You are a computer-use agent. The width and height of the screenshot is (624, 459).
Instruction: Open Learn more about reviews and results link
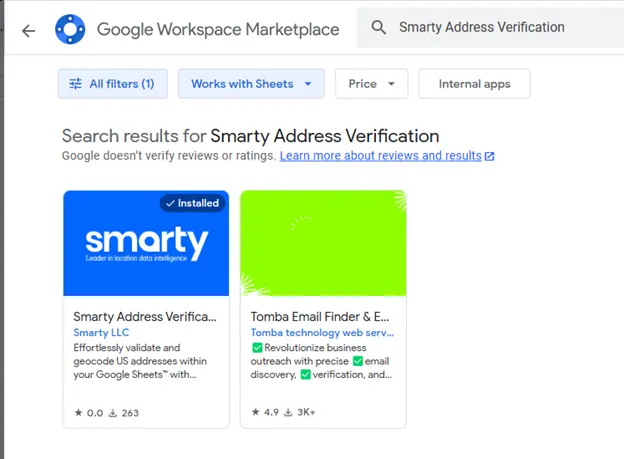(380, 156)
